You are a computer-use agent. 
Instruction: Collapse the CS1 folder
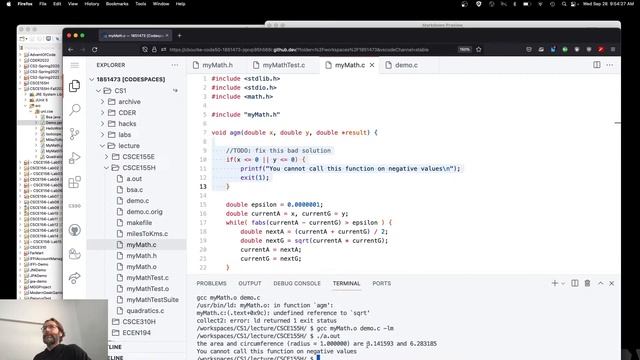point(98,91)
